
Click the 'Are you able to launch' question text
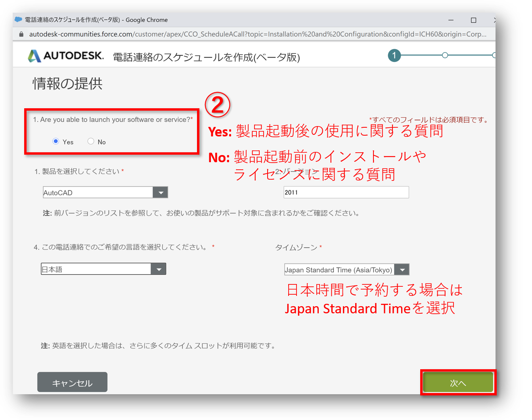[113, 119]
